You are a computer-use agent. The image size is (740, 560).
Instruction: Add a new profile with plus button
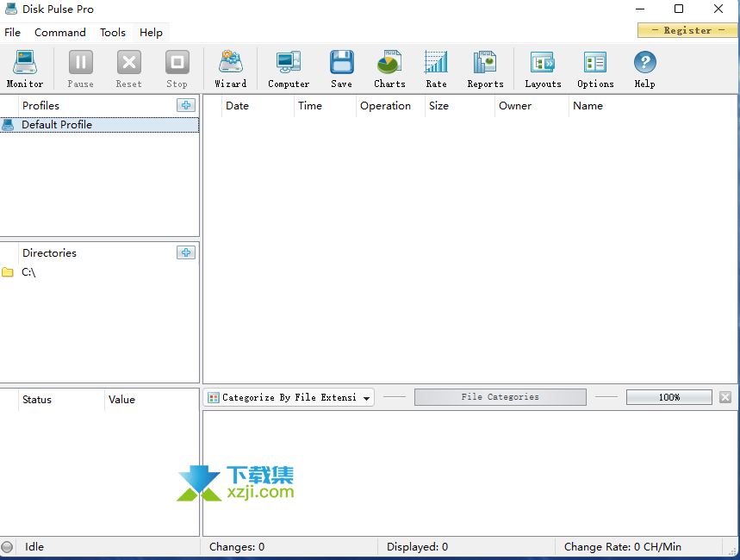click(186, 105)
